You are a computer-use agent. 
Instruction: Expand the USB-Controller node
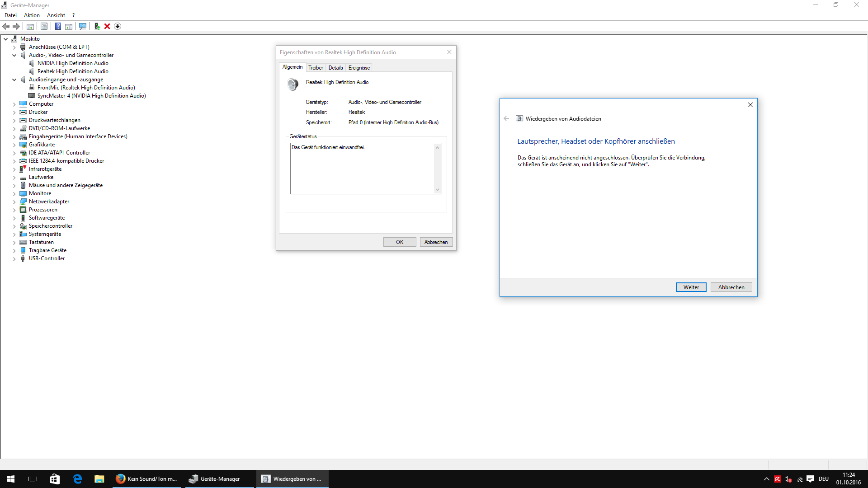coord(14,258)
